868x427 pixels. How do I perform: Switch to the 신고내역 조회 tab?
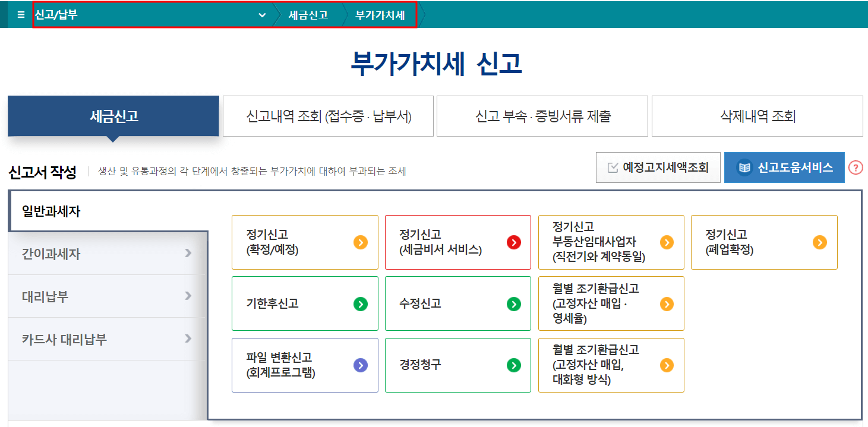(329, 116)
